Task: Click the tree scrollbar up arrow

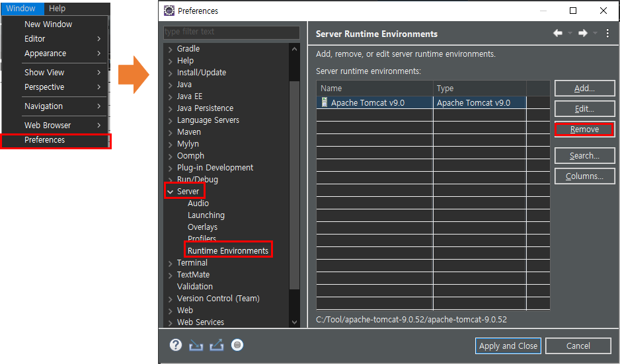Action: point(294,49)
